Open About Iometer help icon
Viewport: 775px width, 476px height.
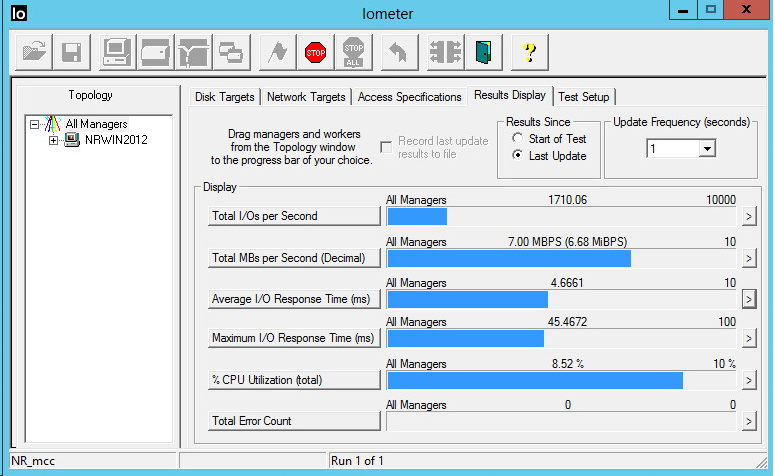click(529, 52)
